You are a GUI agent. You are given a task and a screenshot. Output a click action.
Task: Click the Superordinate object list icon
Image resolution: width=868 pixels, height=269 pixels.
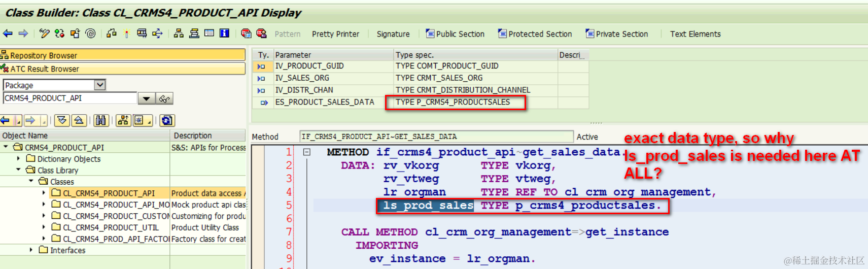(x=123, y=120)
